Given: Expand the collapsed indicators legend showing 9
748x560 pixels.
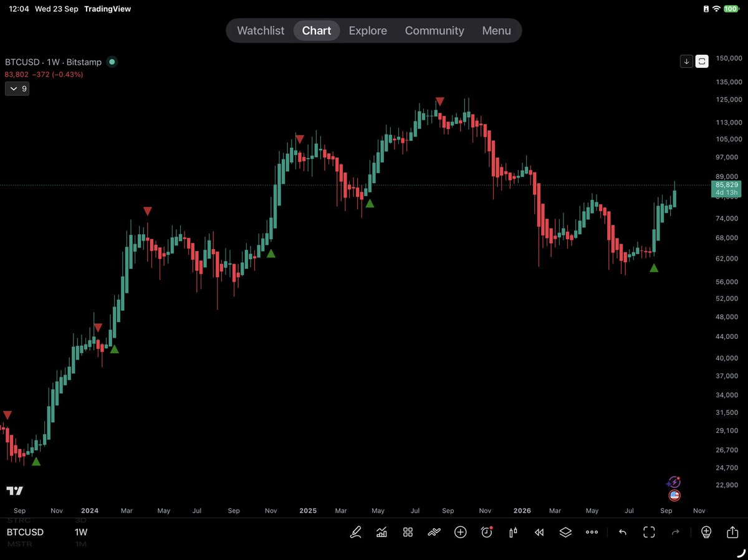Looking at the screenshot, I should [17, 88].
